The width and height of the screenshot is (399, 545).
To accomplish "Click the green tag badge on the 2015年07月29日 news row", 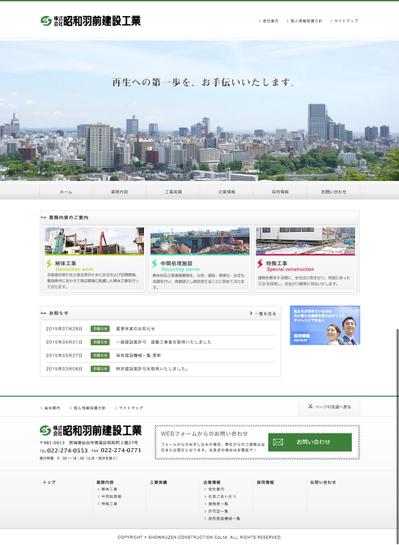I will 100,329.
